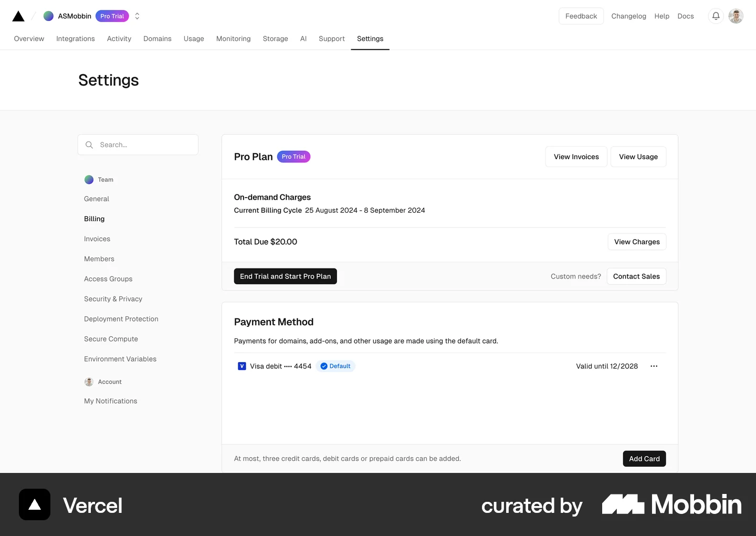This screenshot has width=756, height=536.
Task: Click the Contact Sales button
Action: point(636,276)
